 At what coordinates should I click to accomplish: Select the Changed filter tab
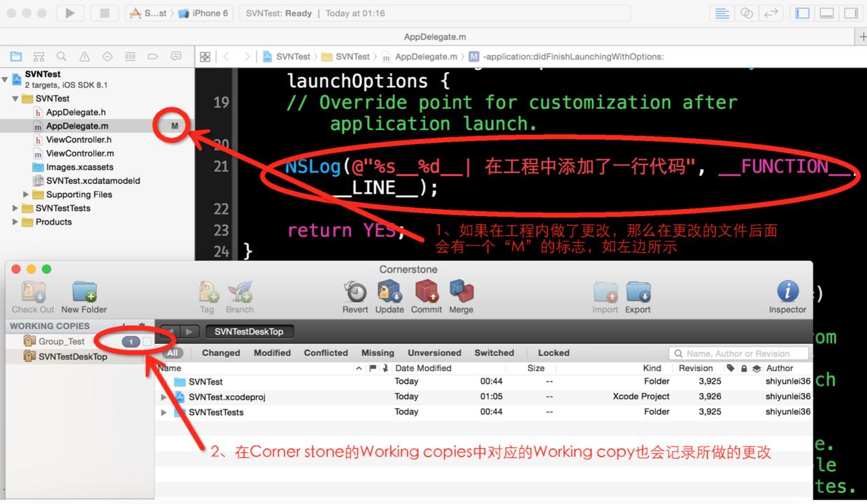221,353
